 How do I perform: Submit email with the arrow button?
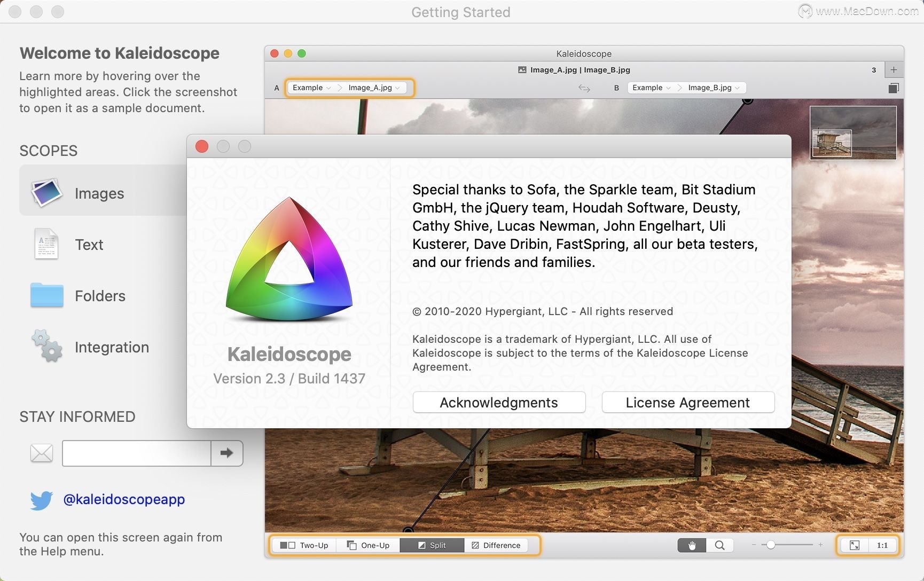tap(227, 453)
